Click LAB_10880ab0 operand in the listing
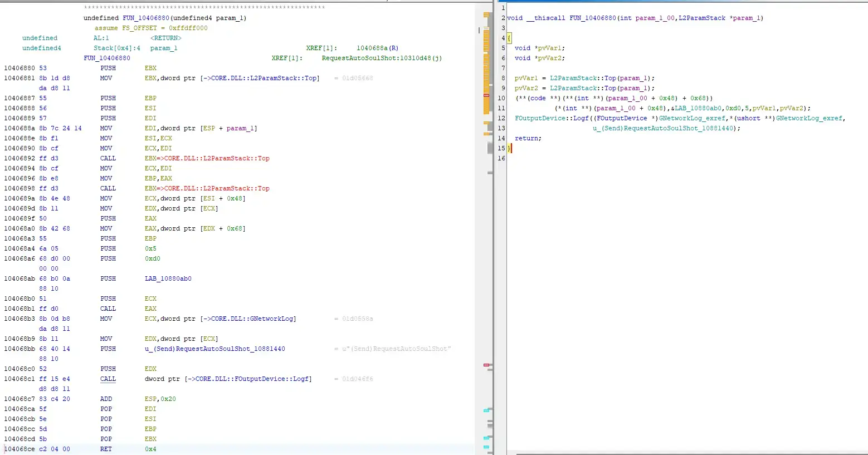The width and height of the screenshot is (868, 455). coord(168,278)
